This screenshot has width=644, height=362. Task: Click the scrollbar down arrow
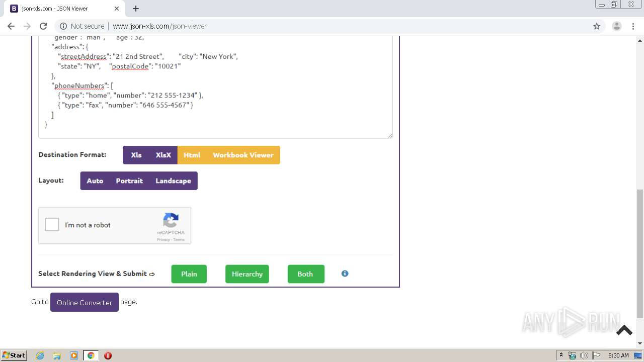point(639,343)
